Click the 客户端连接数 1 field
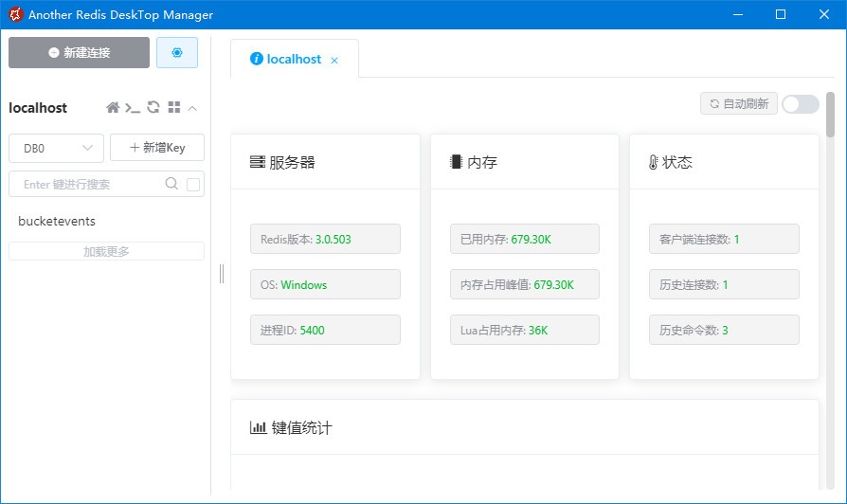The image size is (847, 504). 724,239
